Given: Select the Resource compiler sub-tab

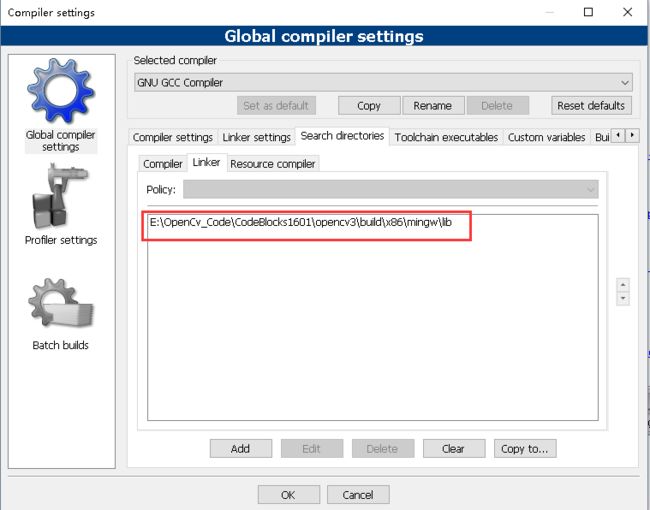Looking at the screenshot, I should click(x=273, y=164).
